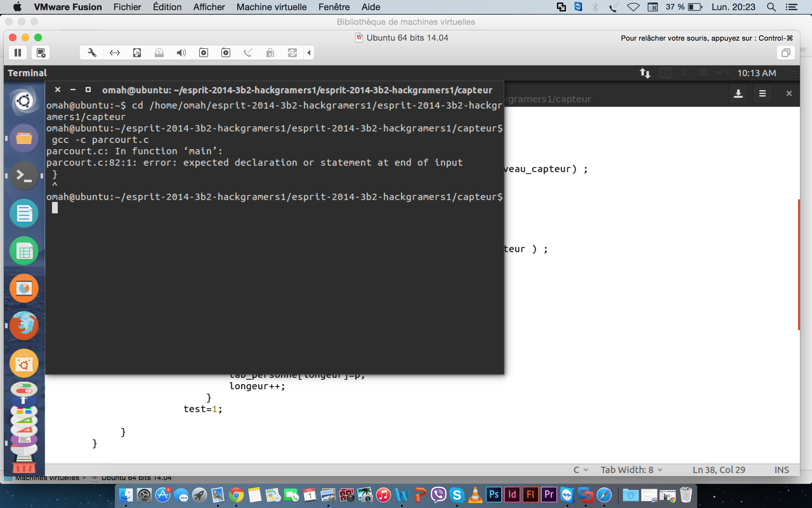Open the Fichier menu
Screen dimensions: 812x508
(x=127, y=7)
